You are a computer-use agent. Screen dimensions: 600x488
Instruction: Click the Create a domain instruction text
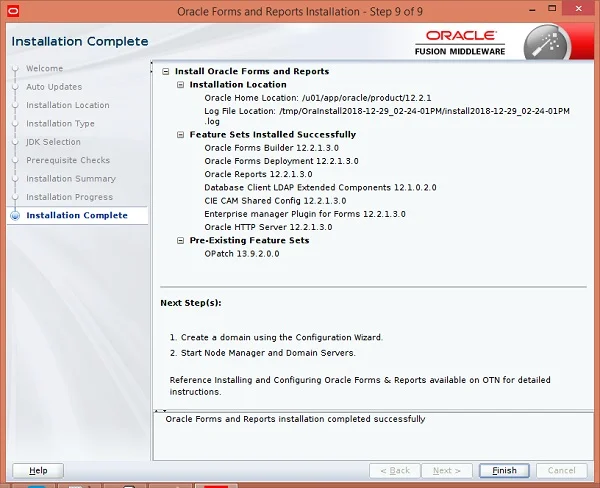276,338
